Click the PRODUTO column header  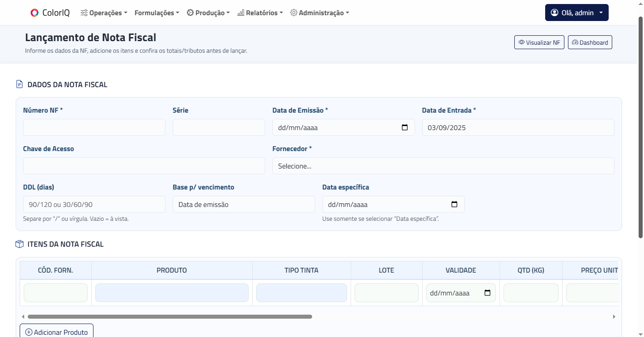[172, 270]
